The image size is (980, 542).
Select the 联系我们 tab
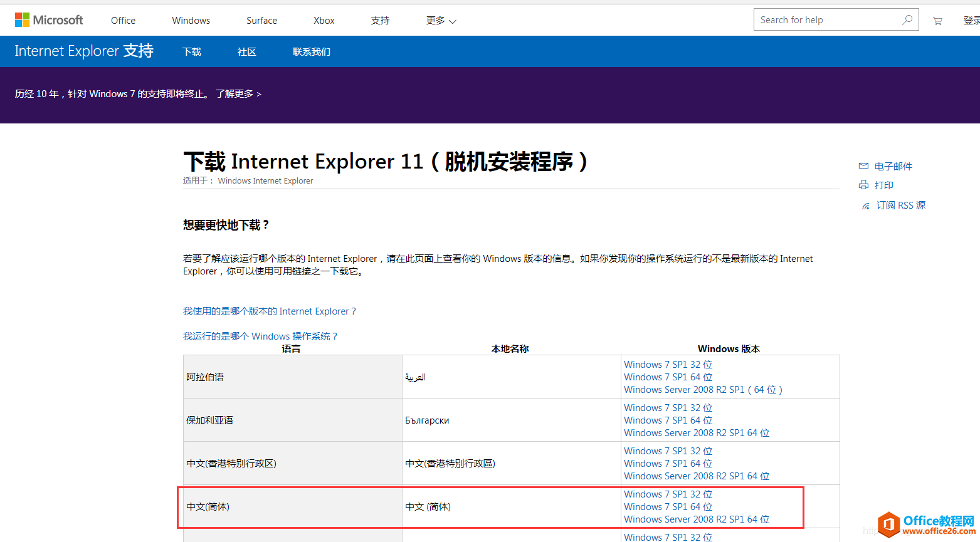pos(312,51)
